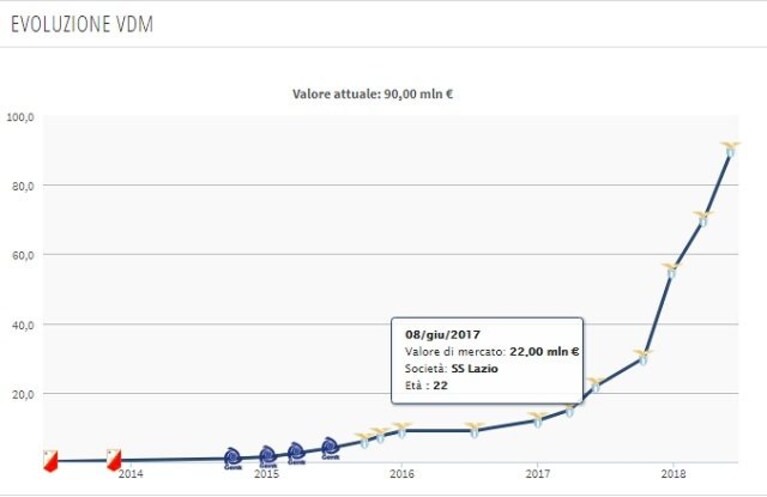Click the Lazio marker in mid-2016
This screenshot has width=767, height=497.
point(474,430)
